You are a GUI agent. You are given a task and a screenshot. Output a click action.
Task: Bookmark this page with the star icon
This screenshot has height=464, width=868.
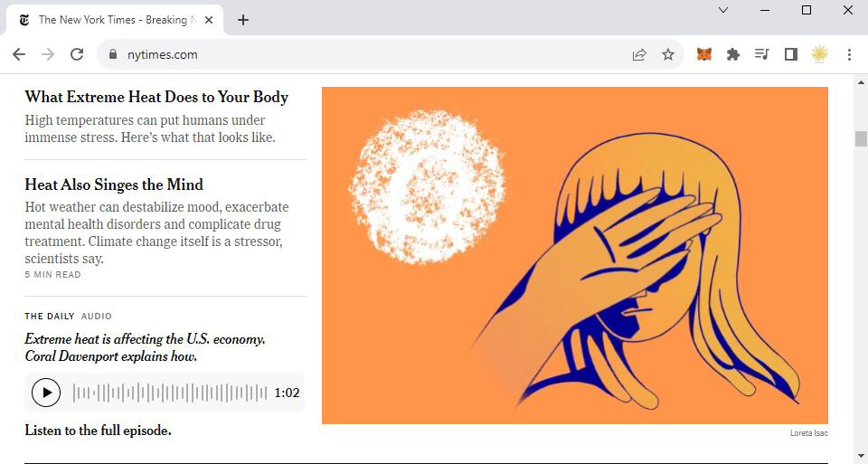[668, 54]
